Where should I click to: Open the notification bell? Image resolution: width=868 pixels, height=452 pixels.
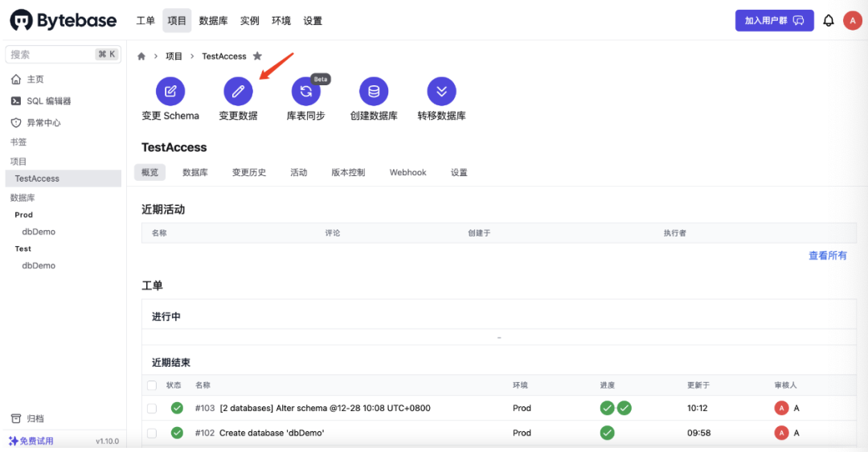click(828, 20)
